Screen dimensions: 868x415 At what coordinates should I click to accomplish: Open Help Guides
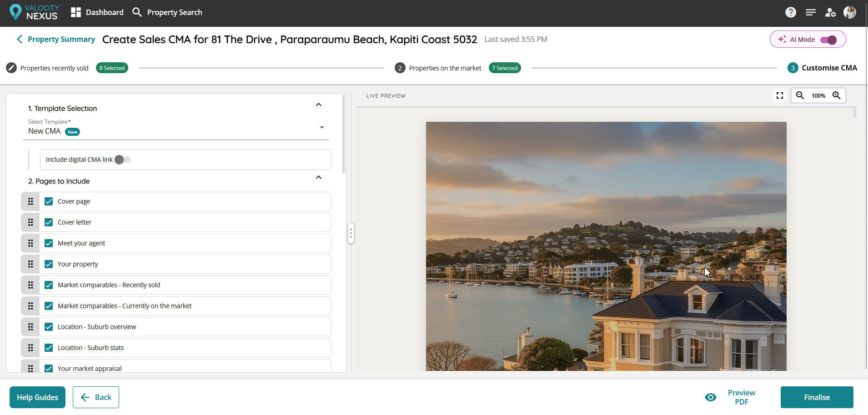[x=37, y=397]
